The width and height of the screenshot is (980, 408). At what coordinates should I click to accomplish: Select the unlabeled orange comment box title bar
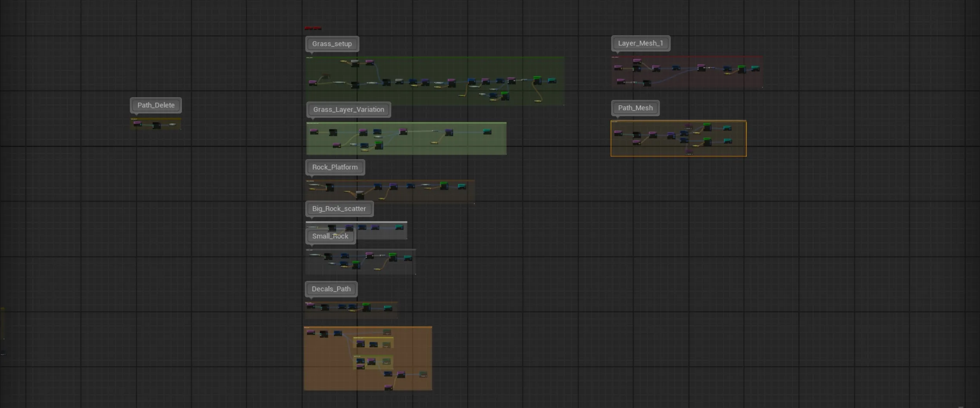(x=368, y=327)
